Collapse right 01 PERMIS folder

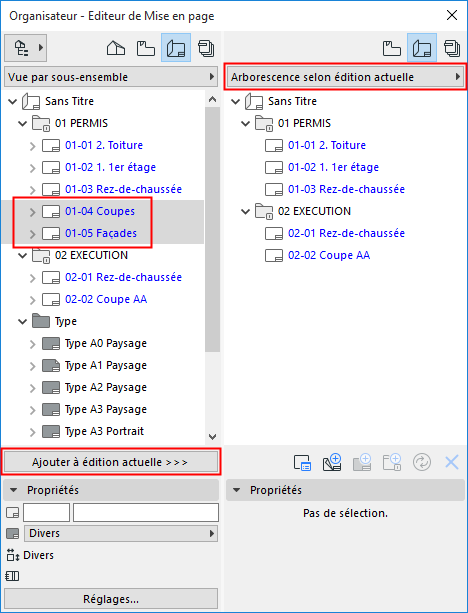tap(246, 124)
